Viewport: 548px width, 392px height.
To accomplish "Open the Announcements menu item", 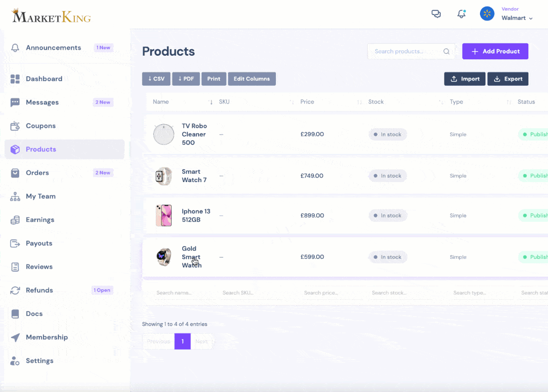I will 53,47.
